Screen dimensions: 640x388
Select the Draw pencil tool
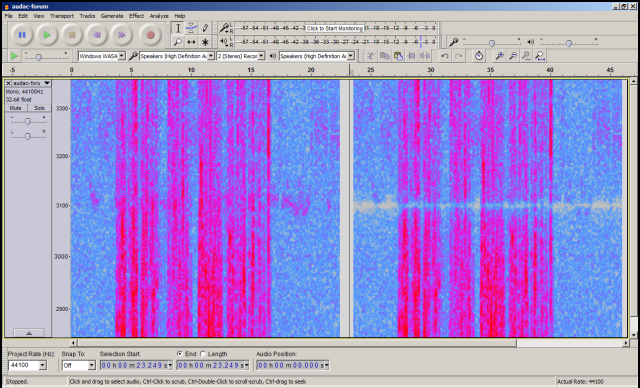205,28
